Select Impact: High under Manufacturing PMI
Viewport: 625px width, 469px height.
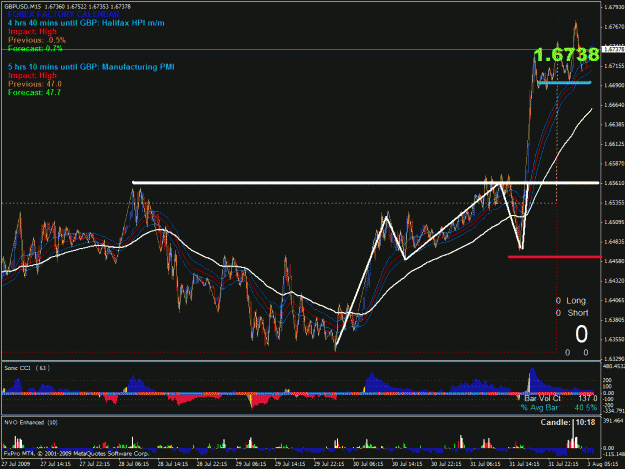[x=32, y=75]
